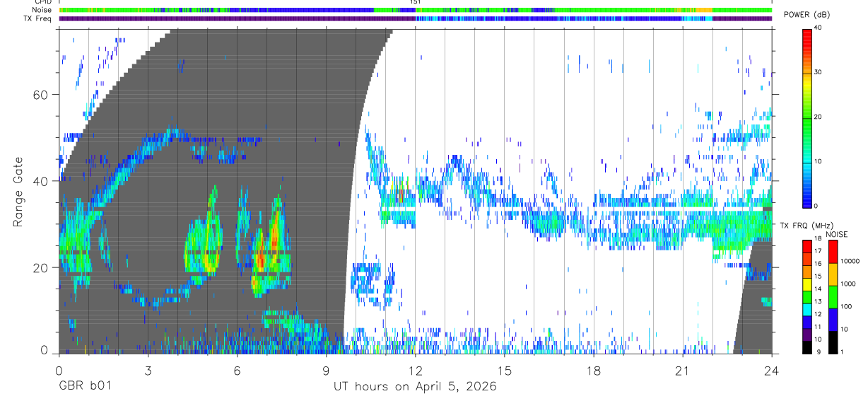This screenshot has width=868, height=401.
Task: Click the purple TX Freq strip before 12 UT
Action: point(237,18)
